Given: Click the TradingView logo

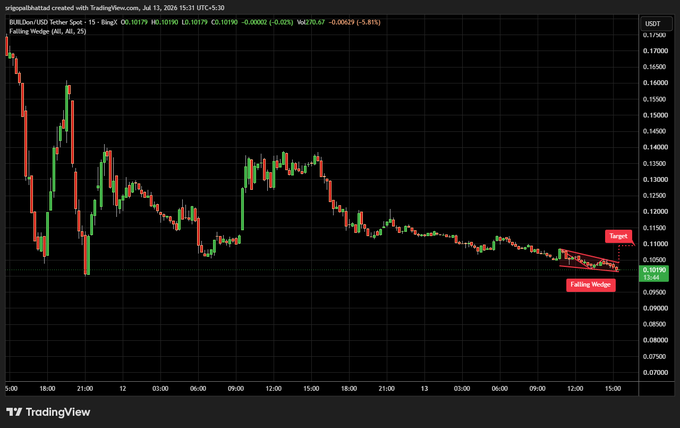Looking at the screenshot, I should click(x=48, y=412).
